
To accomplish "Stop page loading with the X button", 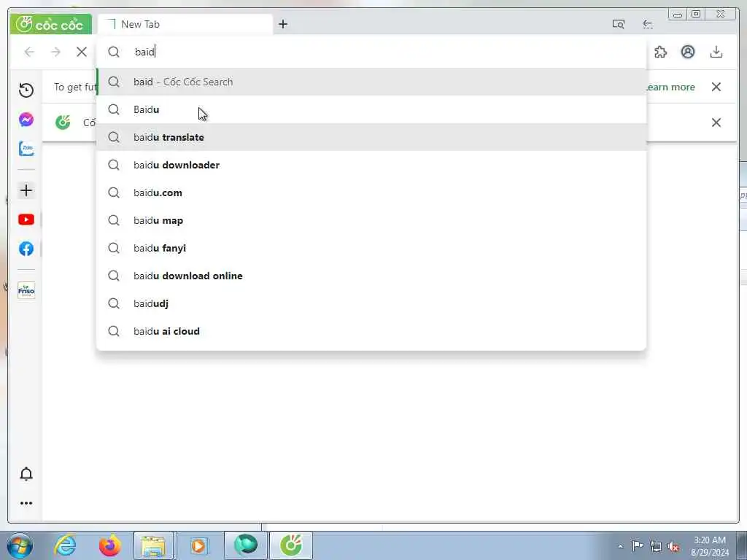I will point(82,52).
